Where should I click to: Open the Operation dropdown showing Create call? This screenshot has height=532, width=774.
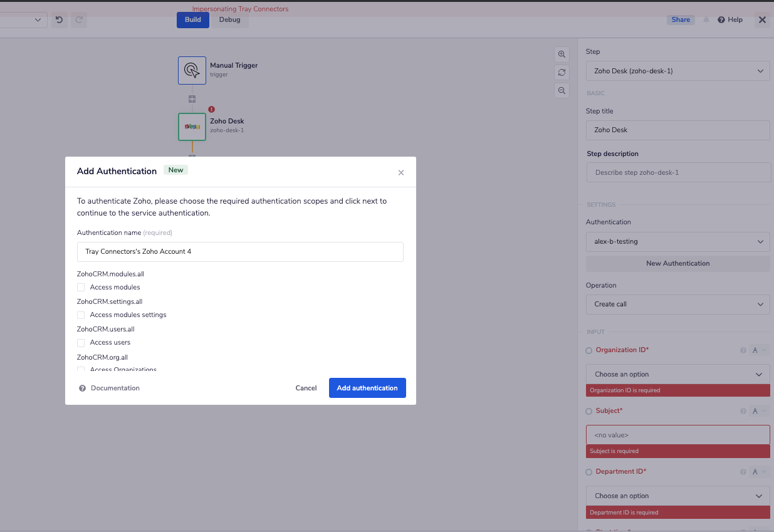coord(677,304)
